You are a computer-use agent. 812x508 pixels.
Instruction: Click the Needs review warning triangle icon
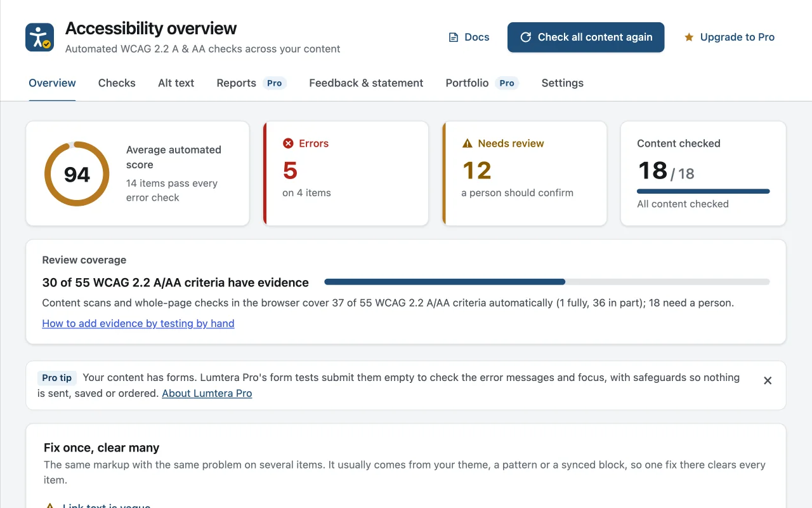[x=468, y=144]
